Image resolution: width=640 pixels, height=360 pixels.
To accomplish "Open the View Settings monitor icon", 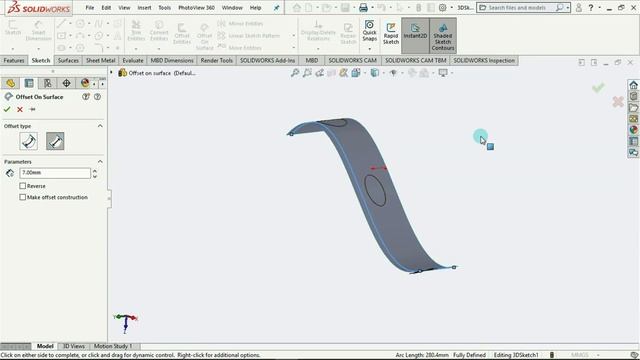I will point(443,73).
